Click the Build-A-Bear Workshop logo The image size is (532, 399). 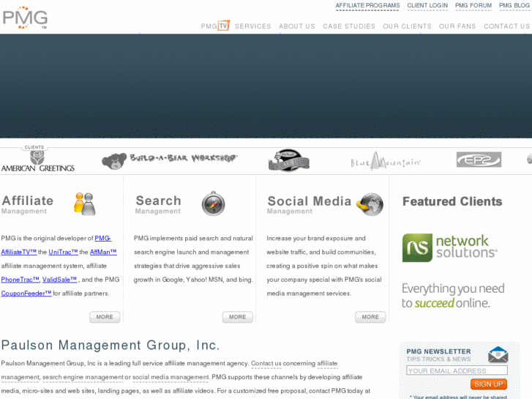pos(169,160)
